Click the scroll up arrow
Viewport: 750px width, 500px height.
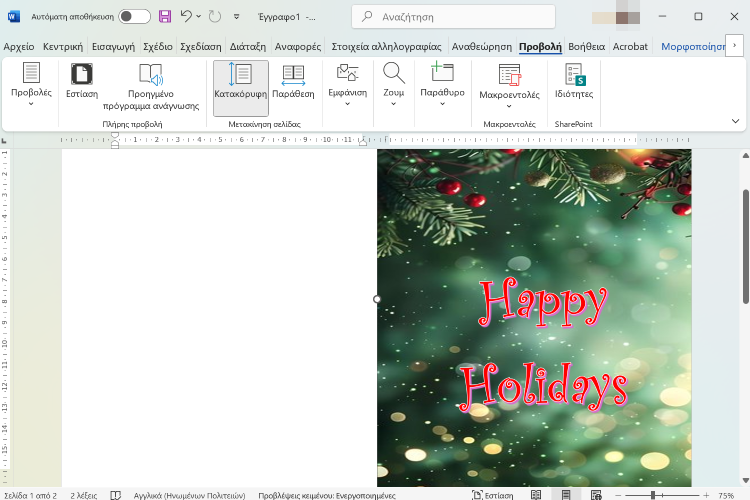[746, 156]
